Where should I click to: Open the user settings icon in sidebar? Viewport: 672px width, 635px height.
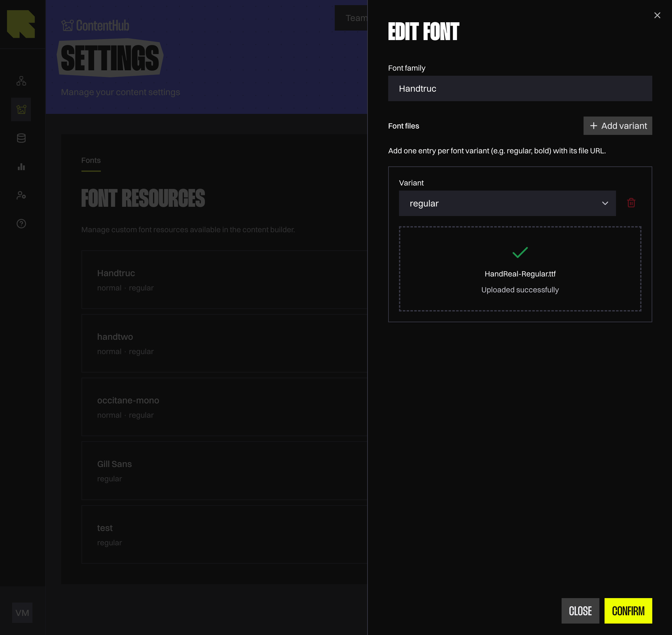tap(21, 195)
